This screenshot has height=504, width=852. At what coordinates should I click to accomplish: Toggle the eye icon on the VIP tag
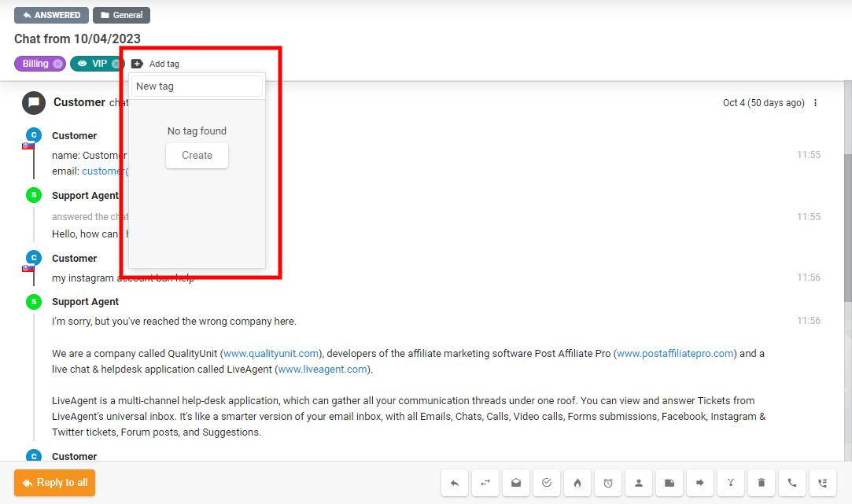(81, 64)
